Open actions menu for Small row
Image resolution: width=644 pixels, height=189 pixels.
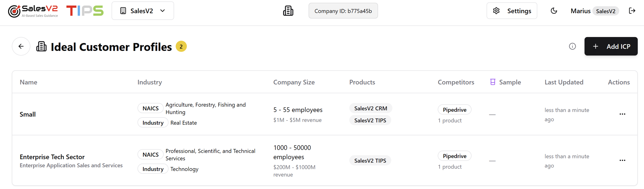point(622,114)
